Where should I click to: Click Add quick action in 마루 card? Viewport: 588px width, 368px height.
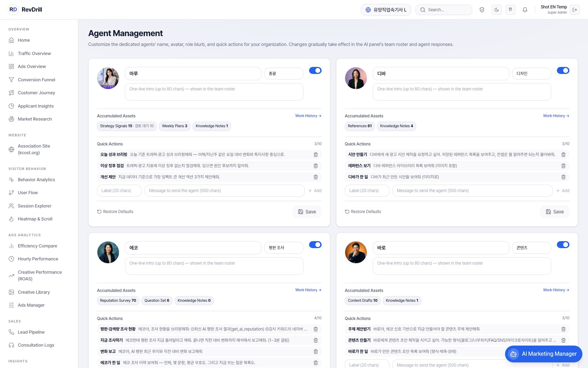click(x=315, y=191)
